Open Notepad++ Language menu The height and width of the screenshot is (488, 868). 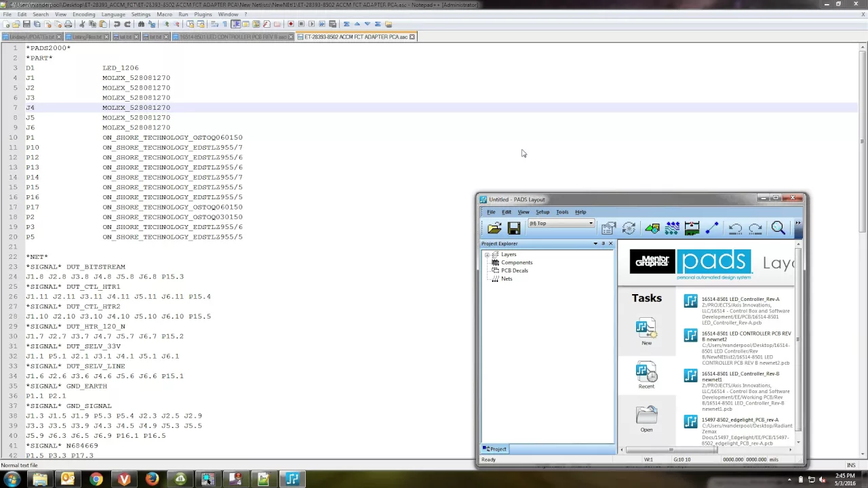pos(113,14)
